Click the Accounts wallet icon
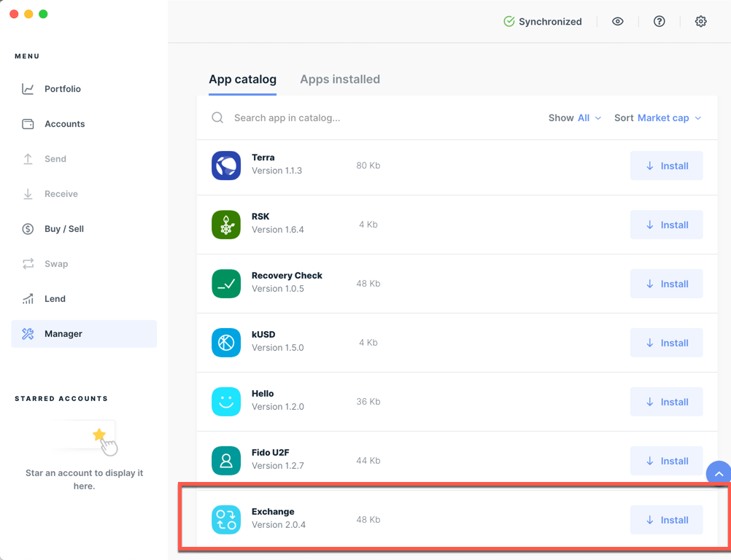 [x=28, y=124]
